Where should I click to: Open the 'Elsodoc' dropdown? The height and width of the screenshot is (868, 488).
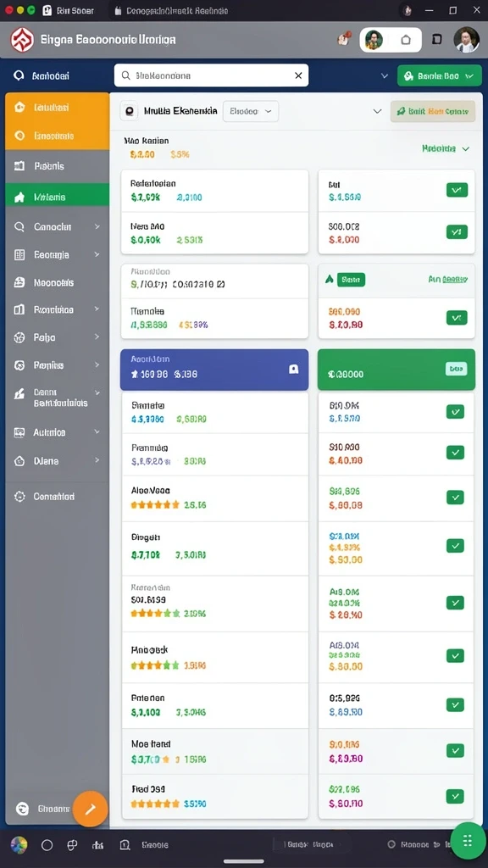[x=251, y=111]
